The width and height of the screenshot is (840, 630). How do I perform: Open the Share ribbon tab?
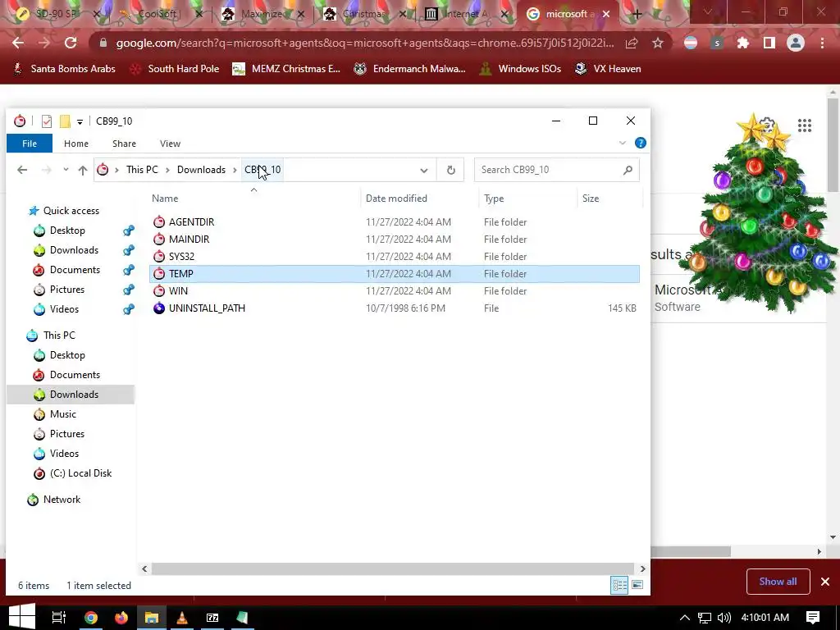(x=124, y=144)
